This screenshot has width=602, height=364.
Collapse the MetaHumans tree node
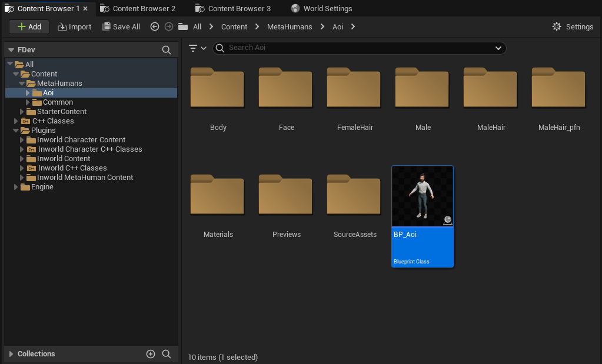(22, 84)
